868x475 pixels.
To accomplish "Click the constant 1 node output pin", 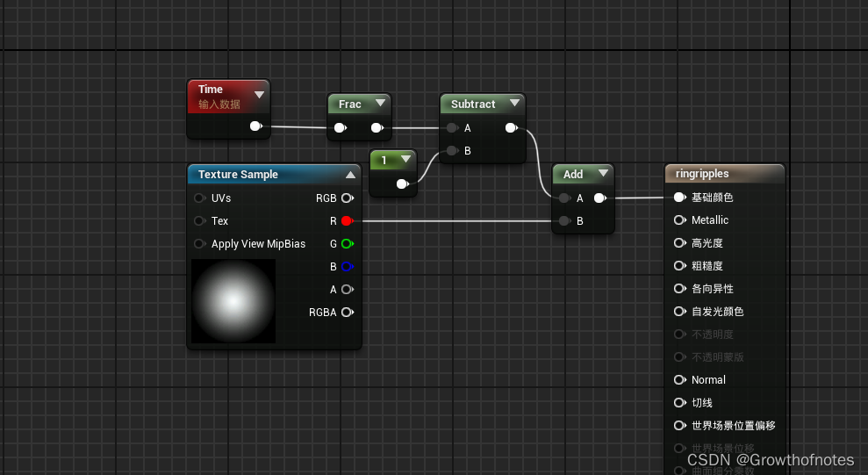I will coord(403,184).
